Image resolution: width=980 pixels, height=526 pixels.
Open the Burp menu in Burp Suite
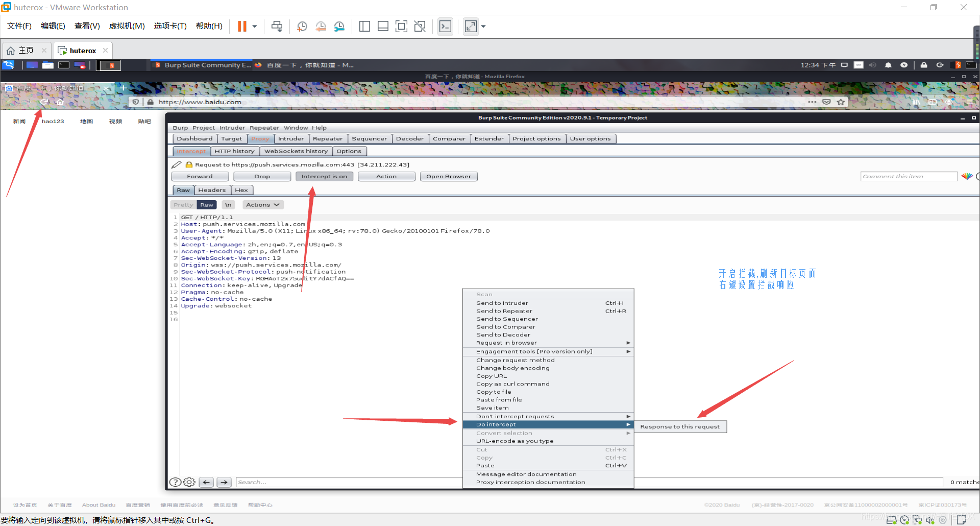coord(180,128)
